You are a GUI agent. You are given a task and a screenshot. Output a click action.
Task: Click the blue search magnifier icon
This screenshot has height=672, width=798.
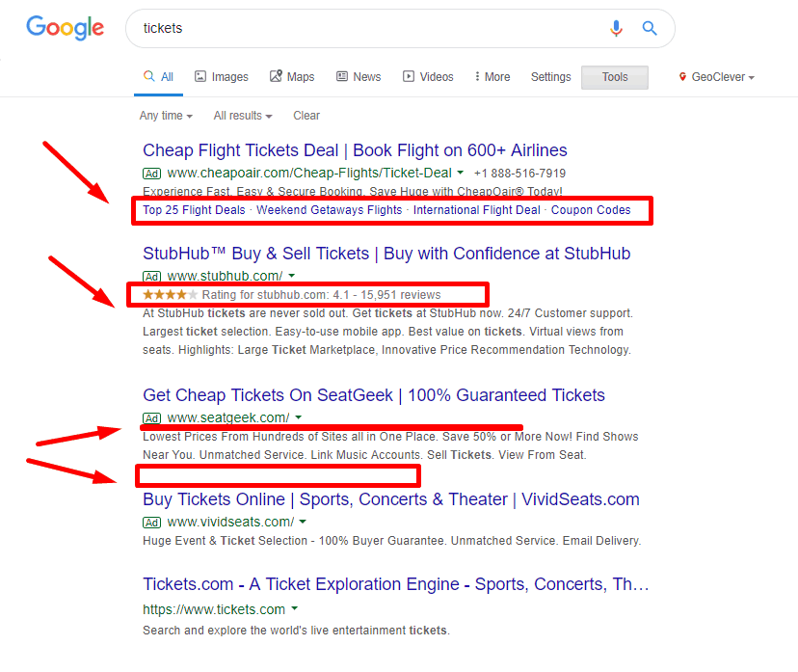(650, 28)
